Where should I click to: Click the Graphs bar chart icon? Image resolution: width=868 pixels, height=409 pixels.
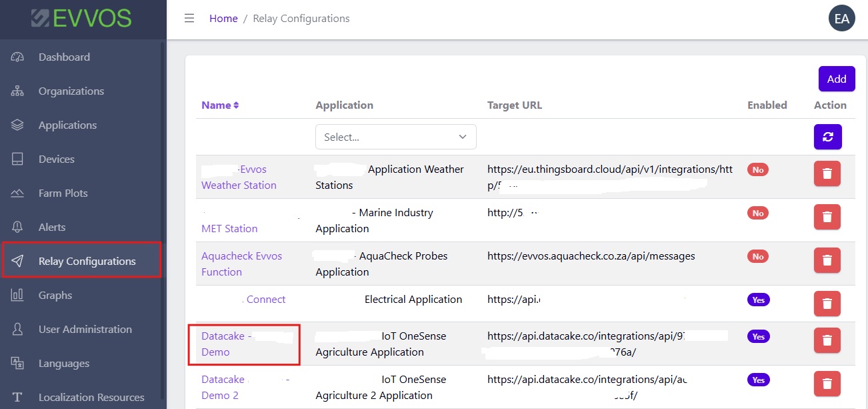coord(17,296)
